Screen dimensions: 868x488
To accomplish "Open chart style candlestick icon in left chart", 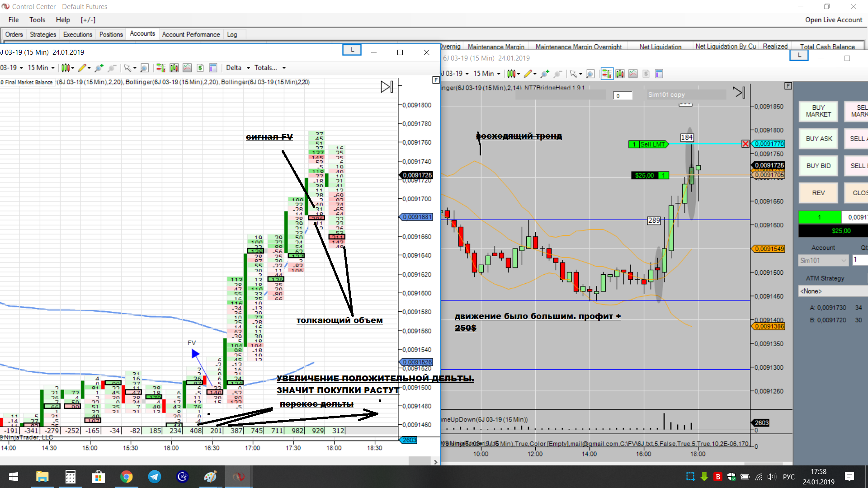I will click(x=66, y=68).
